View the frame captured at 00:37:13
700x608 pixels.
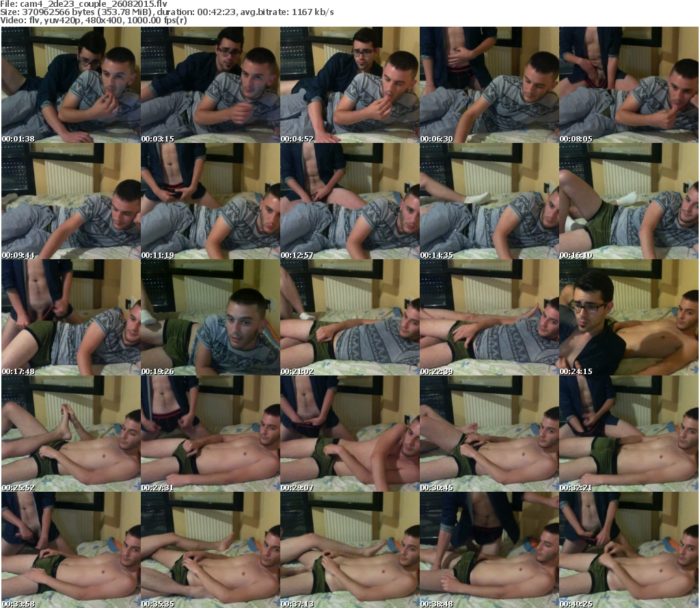[349, 549]
